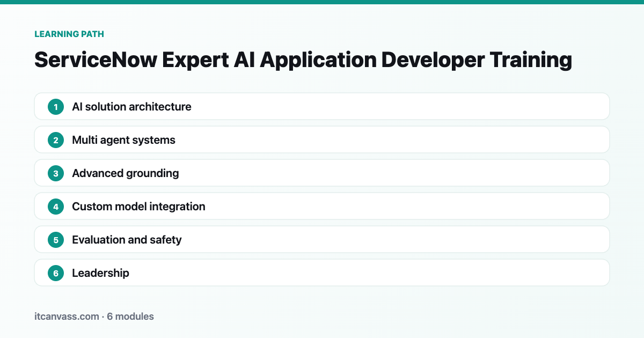
Task: Click the number 3 badge icon
Action: click(x=56, y=173)
